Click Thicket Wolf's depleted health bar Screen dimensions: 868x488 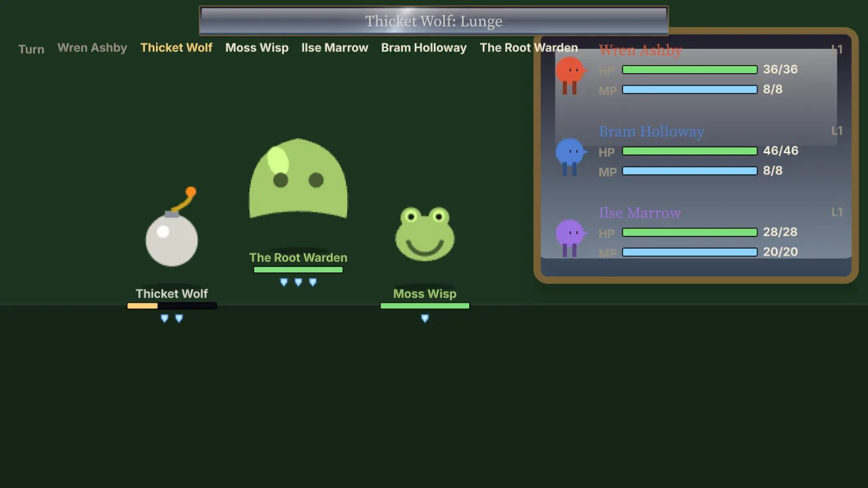tap(172, 306)
